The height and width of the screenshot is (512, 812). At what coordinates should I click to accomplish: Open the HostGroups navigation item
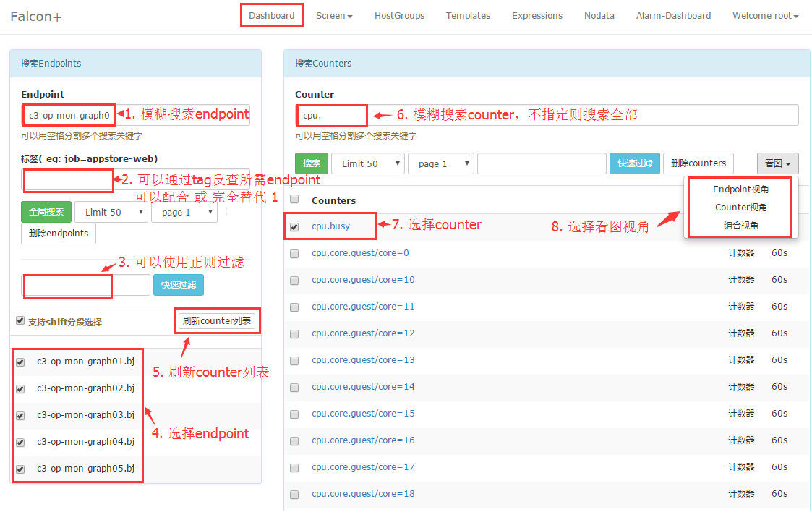click(x=399, y=16)
